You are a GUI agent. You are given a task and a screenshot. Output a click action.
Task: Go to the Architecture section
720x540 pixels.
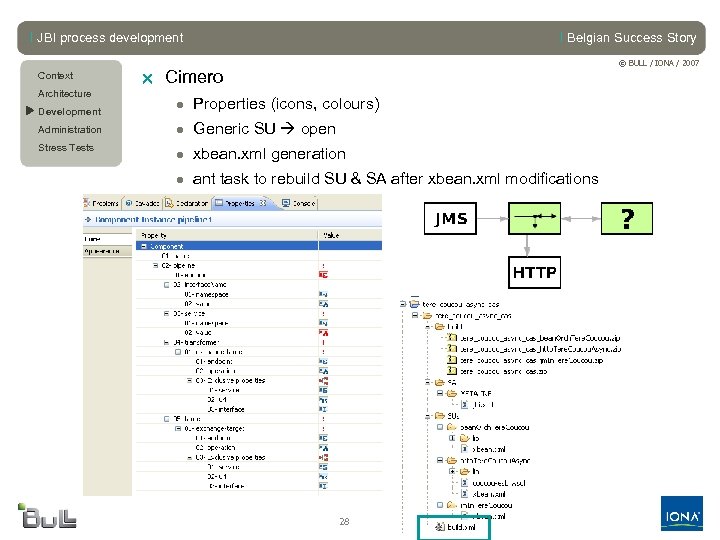(65, 93)
